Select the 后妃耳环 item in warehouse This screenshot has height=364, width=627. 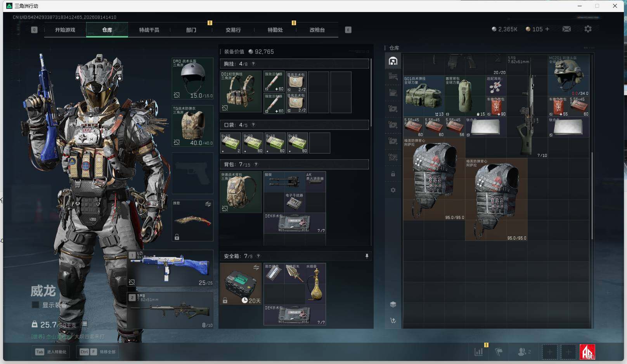pyautogui.click(x=496, y=86)
